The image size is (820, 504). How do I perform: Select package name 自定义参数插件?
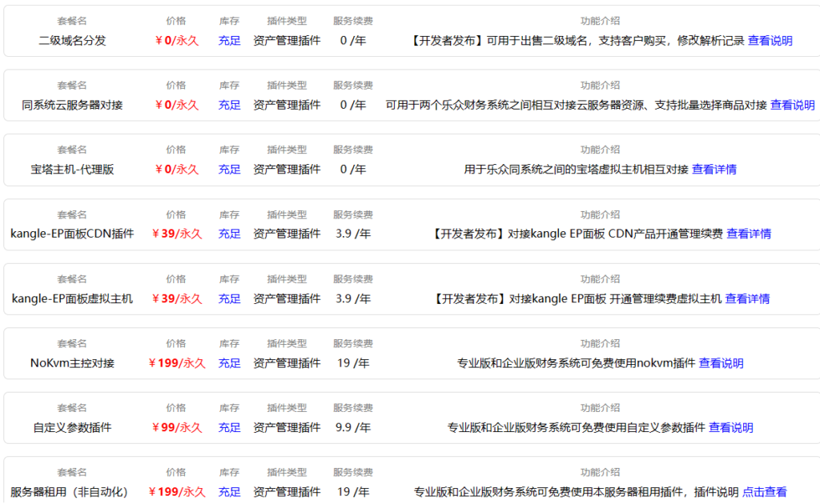point(72,428)
